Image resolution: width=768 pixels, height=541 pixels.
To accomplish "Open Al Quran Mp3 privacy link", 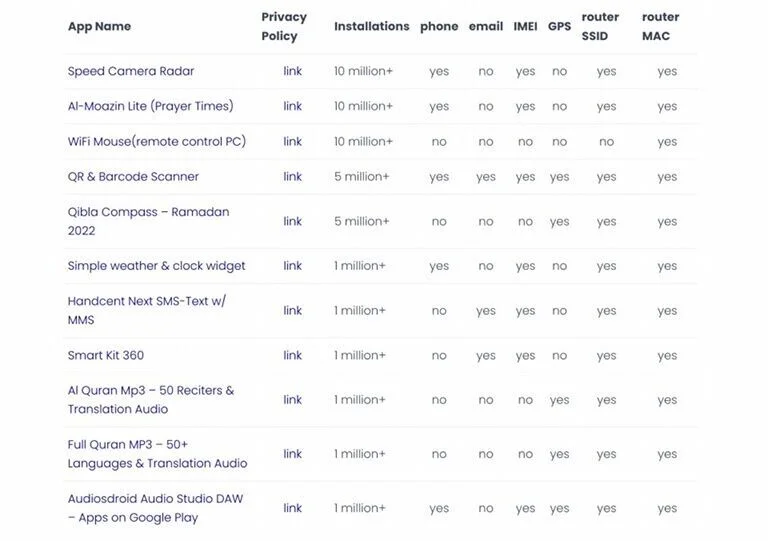I will (x=292, y=400).
